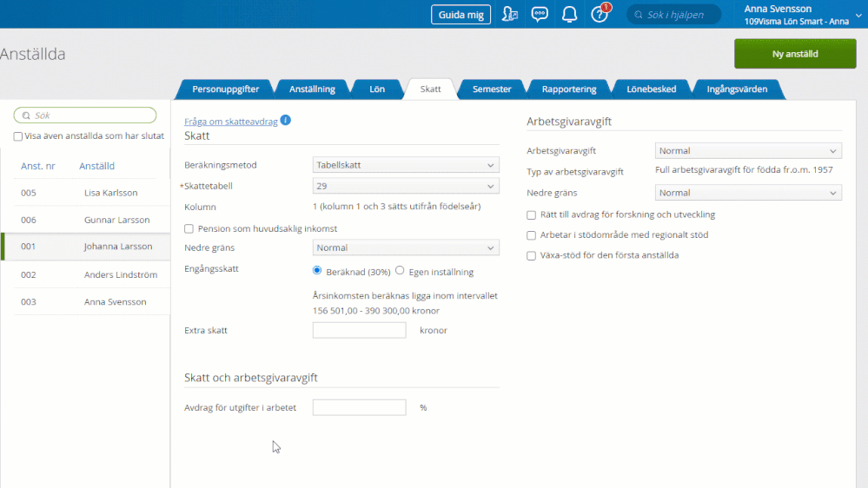The height and width of the screenshot is (488, 868).
Task: Open the chat speech bubble icon
Action: click(x=540, y=15)
